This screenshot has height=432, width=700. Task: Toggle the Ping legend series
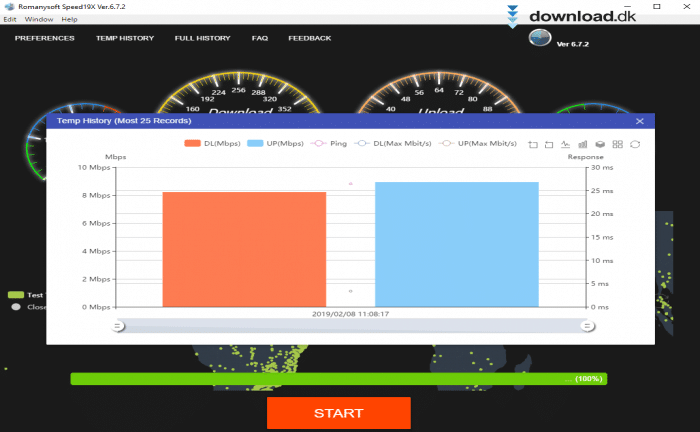tap(330, 144)
